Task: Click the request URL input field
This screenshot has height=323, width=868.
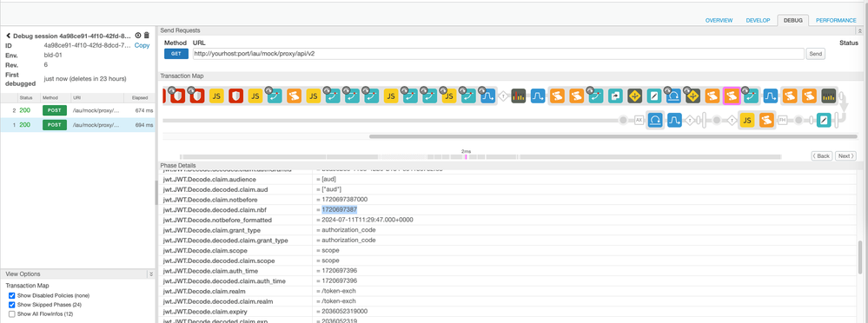Action: 498,54
